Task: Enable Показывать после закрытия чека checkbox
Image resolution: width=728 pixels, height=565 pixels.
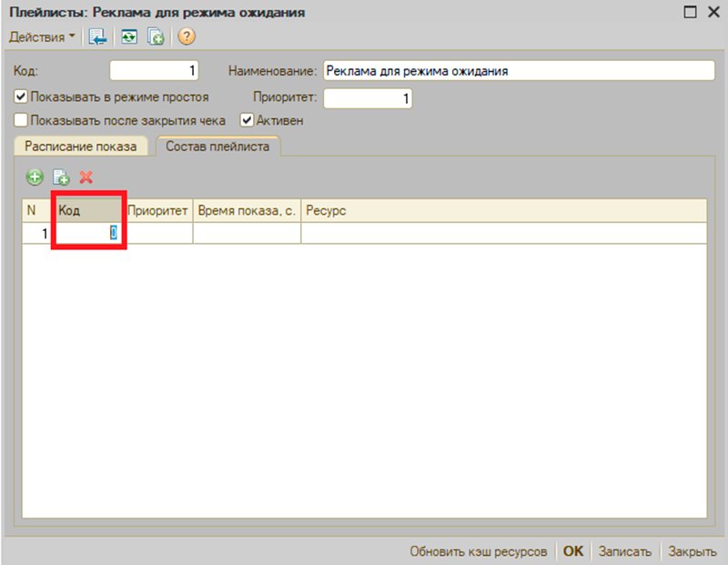Action: coord(20,120)
